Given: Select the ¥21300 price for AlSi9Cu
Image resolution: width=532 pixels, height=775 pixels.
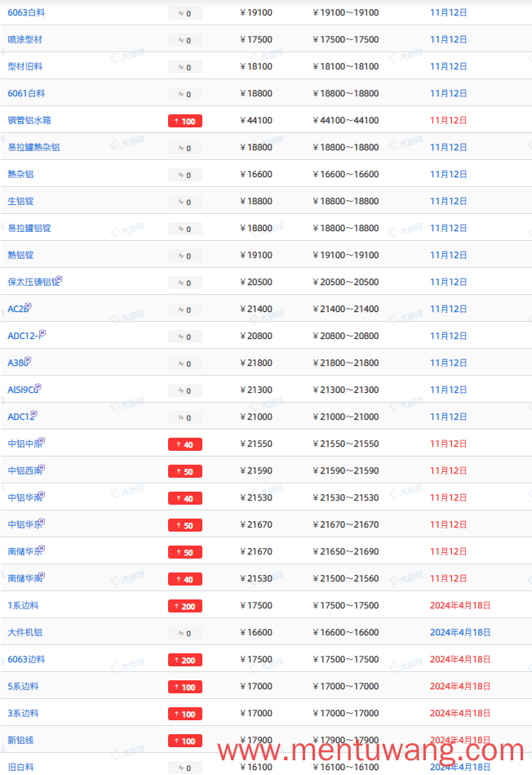Looking at the screenshot, I should point(256,390).
